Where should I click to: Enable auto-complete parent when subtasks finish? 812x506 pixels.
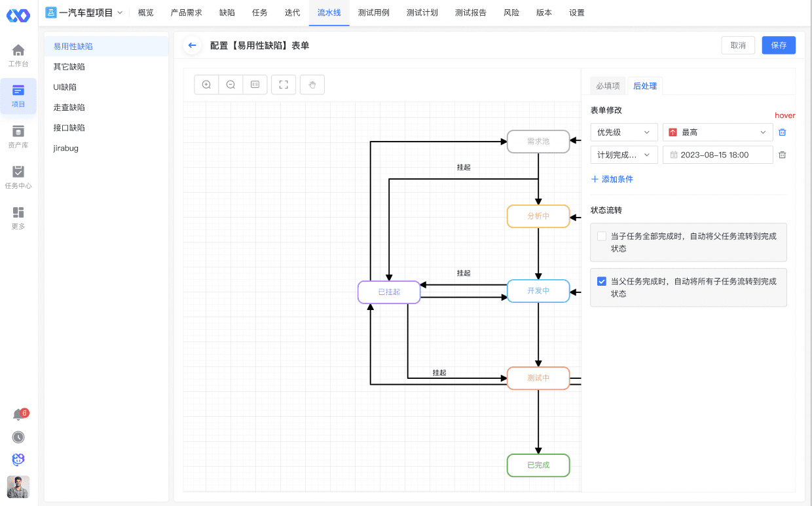coord(602,236)
